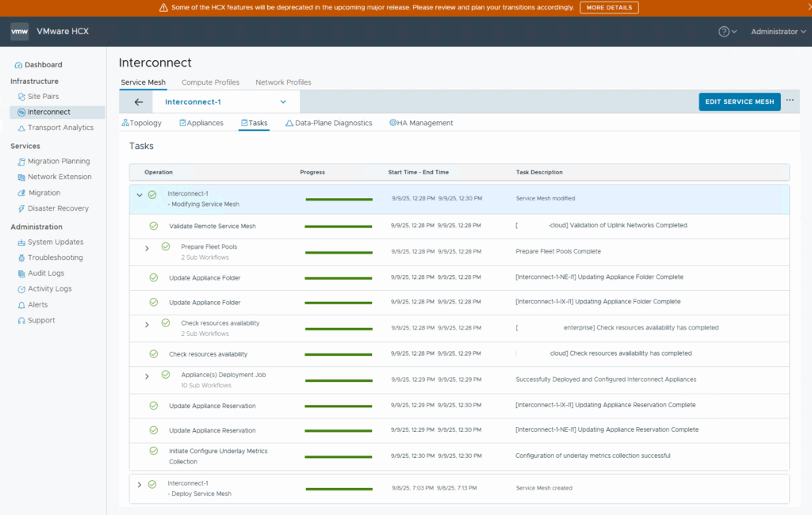Screen dimensions: 812x515
Task: Click the Site Pairs sidebar icon
Action: pyautogui.click(x=21, y=97)
